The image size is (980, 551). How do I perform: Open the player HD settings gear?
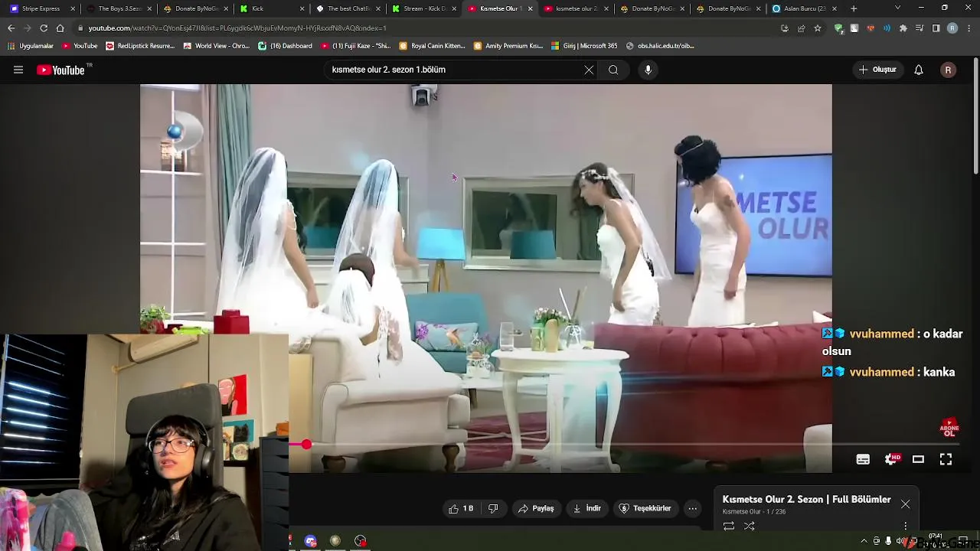[892, 459]
